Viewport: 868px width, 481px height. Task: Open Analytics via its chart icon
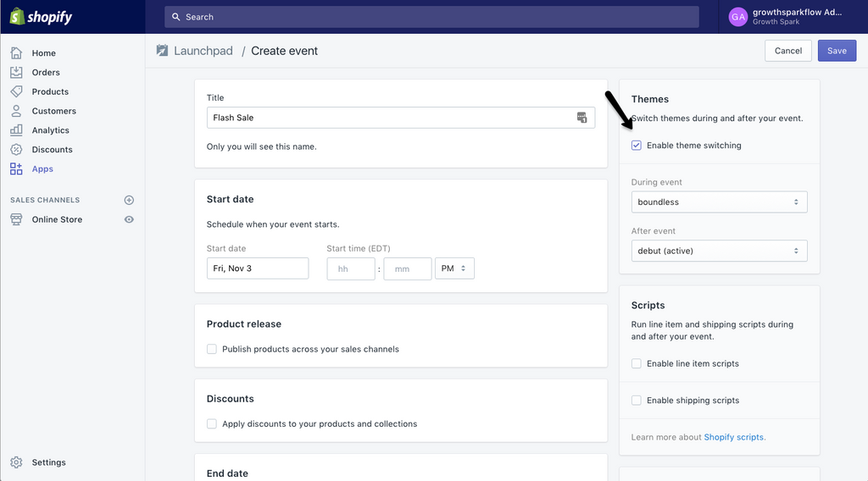click(16, 130)
